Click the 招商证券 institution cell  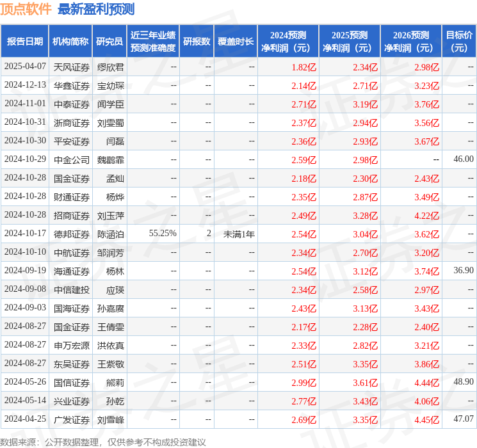72,215
